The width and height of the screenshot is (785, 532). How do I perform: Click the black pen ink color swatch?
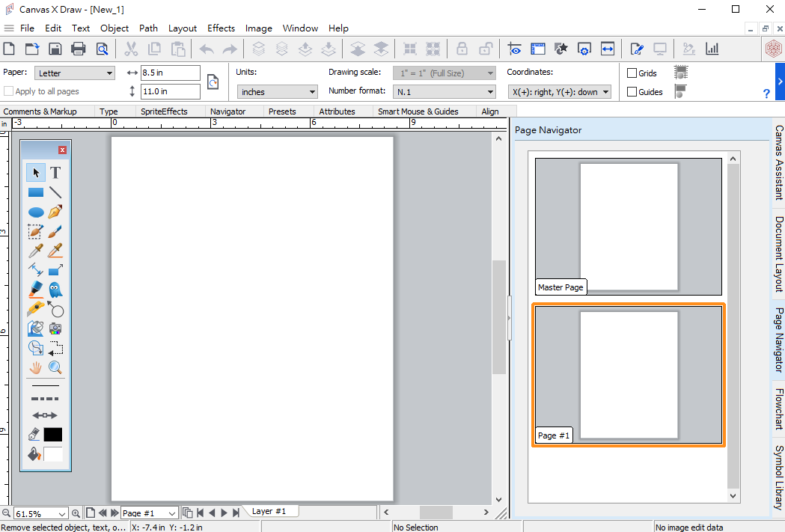tap(52, 435)
